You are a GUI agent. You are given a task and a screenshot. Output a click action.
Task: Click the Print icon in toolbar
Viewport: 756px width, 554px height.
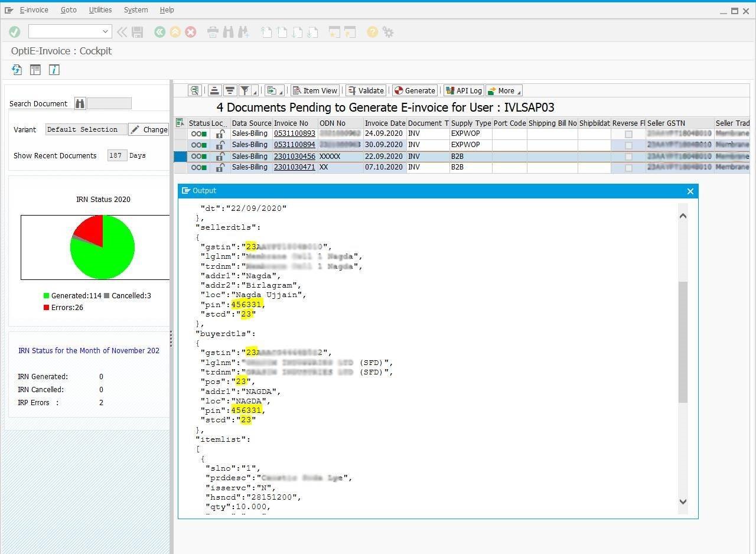click(213, 32)
